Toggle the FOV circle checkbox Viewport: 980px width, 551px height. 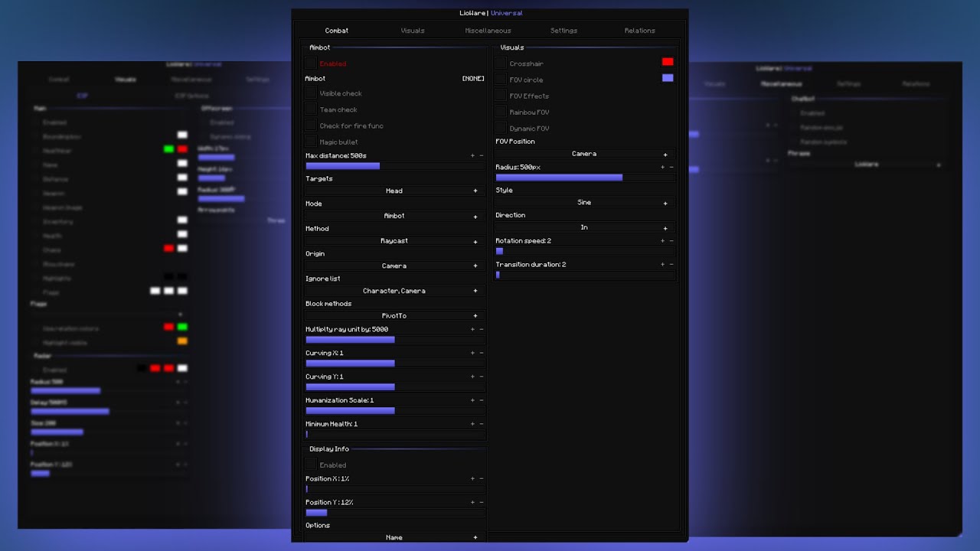[x=501, y=80]
